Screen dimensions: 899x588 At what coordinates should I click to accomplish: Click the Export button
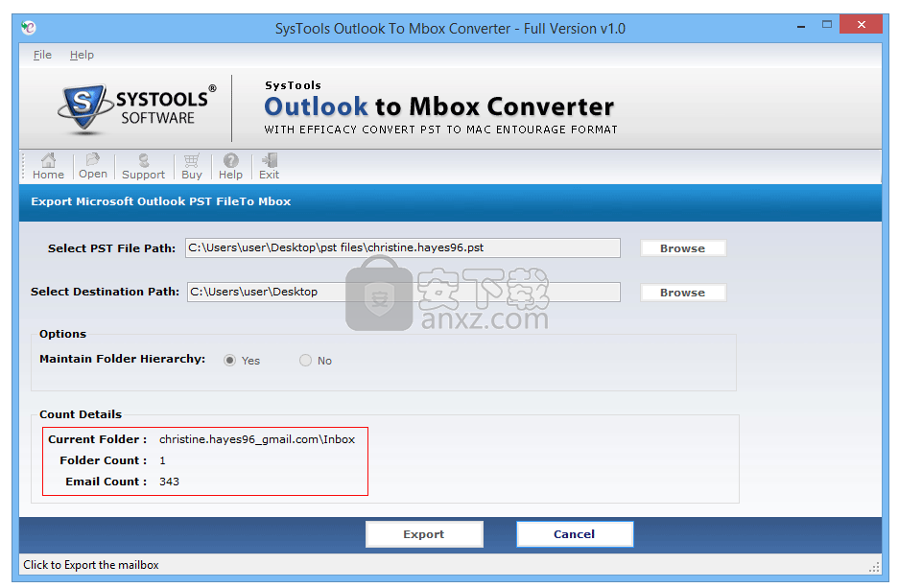click(x=424, y=534)
